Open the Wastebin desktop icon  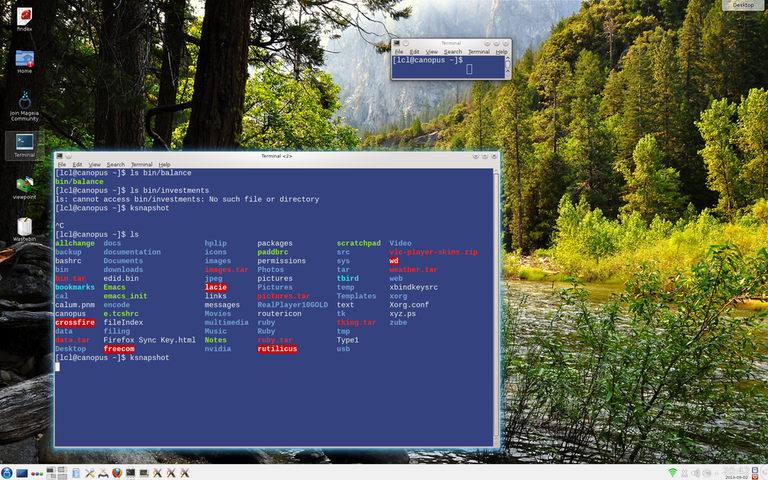pos(24,227)
